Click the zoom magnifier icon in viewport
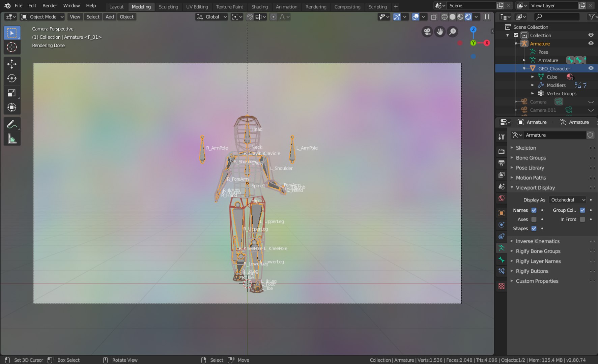The height and width of the screenshot is (364, 598). [453, 32]
